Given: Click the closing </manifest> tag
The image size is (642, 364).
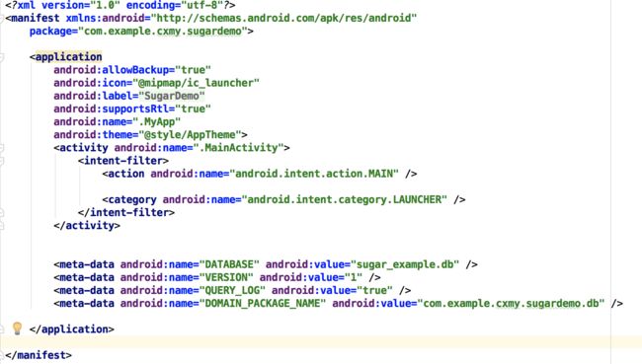Looking at the screenshot, I should tap(39, 355).
